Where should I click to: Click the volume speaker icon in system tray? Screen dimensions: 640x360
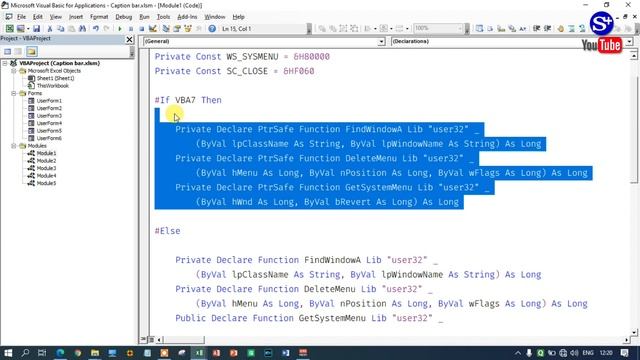click(574, 353)
